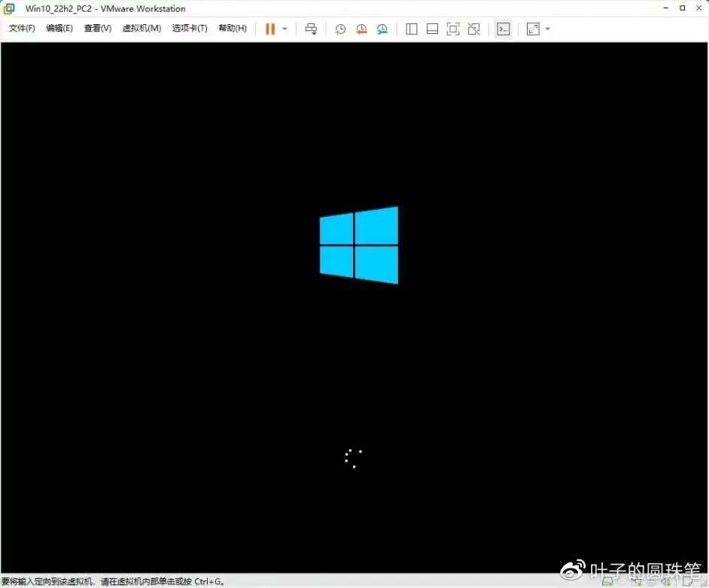Viewport: 709px width, 588px height.
Task: Open the 帮助(H) menu
Action: pyautogui.click(x=233, y=28)
